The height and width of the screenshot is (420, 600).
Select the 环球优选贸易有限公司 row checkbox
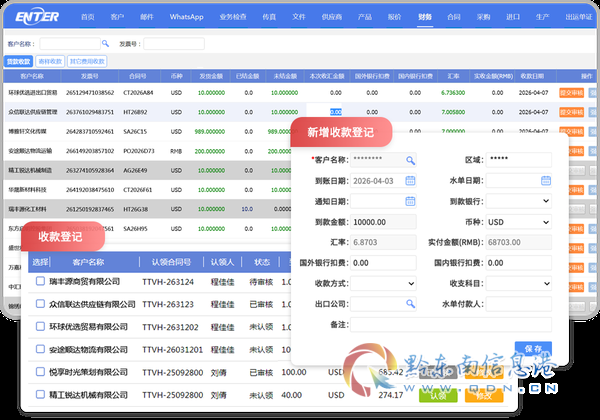coord(40,326)
